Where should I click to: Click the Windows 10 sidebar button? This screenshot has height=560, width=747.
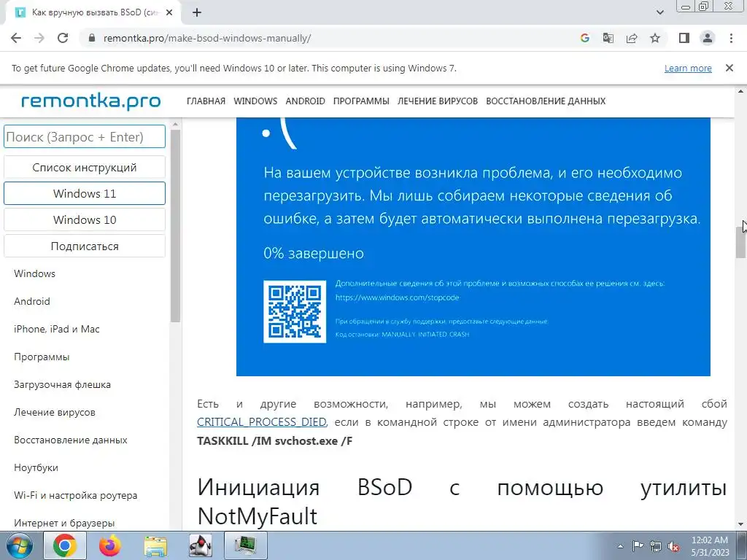85,219
